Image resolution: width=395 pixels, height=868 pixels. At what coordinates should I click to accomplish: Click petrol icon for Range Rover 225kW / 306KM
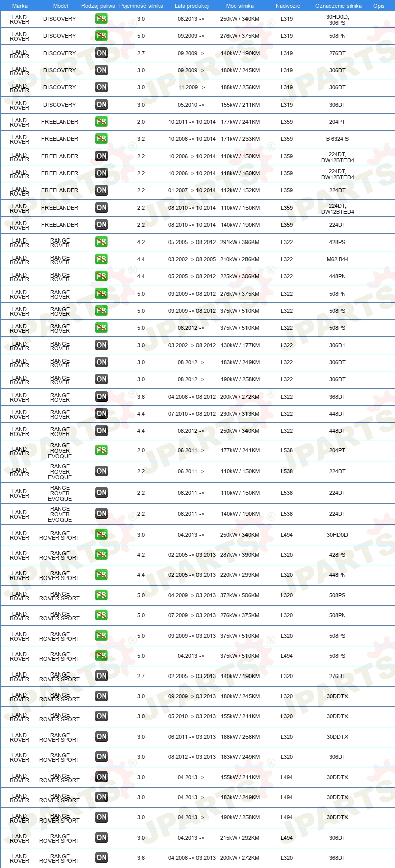(102, 276)
